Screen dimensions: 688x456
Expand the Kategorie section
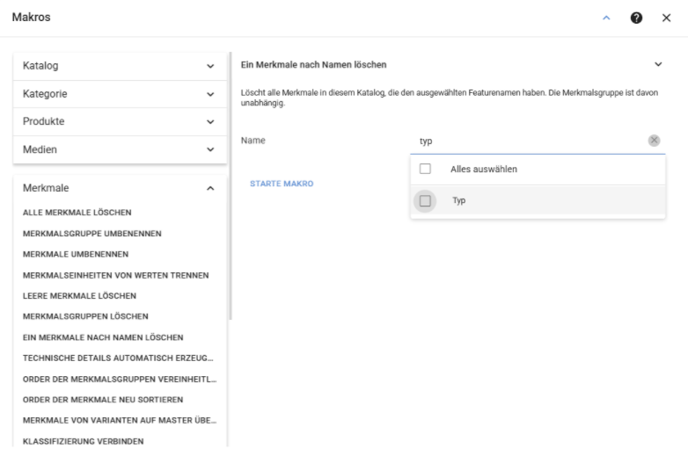click(120, 94)
